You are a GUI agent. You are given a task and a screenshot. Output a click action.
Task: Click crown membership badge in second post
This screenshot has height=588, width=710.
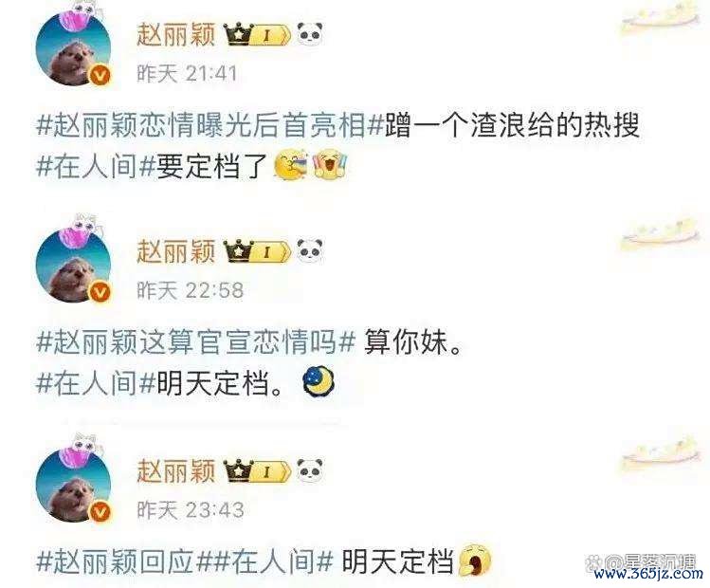pos(257,251)
